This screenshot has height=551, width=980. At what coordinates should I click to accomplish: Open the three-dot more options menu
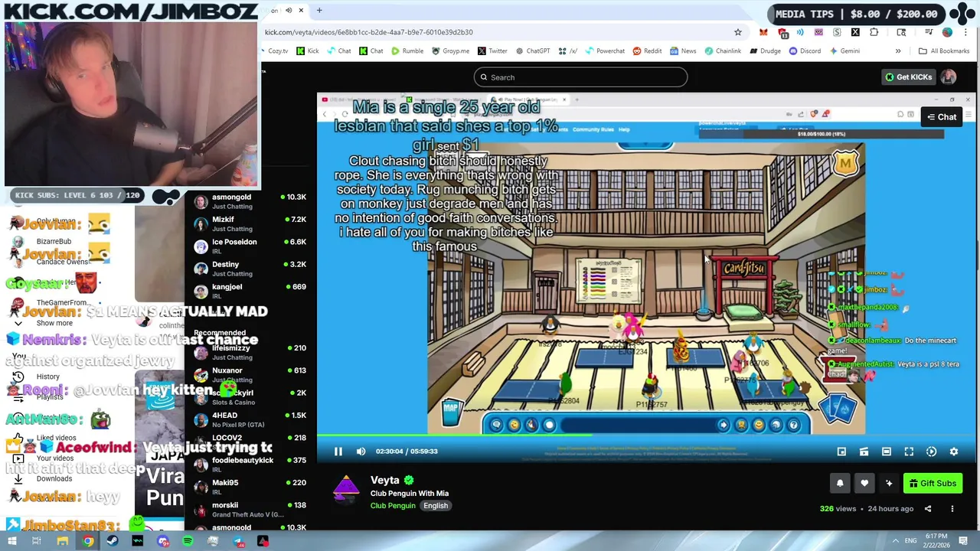click(x=952, y=509)
